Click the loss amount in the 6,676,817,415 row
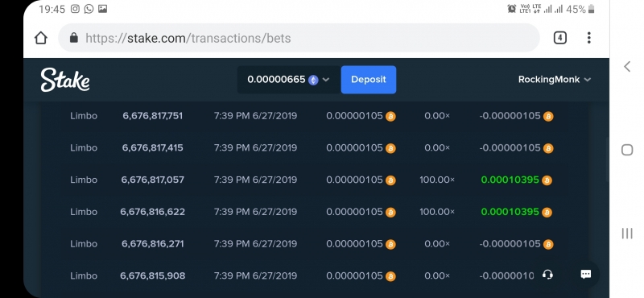The width and height of the screenshot is (644, 298). pos(510,148)
